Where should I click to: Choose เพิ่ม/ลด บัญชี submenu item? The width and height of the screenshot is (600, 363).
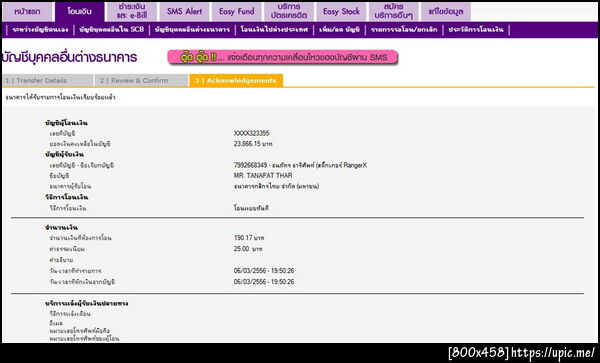[x=339, y=30]
